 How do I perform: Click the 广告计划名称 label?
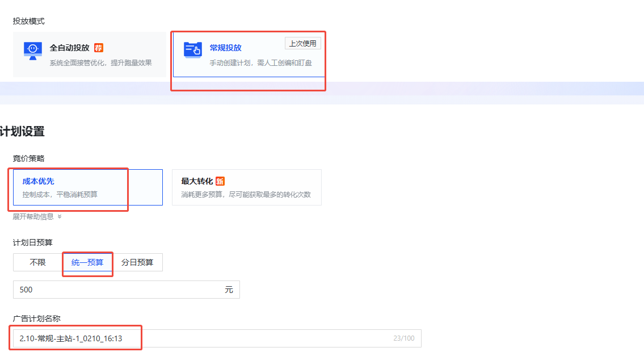(36, 319)
